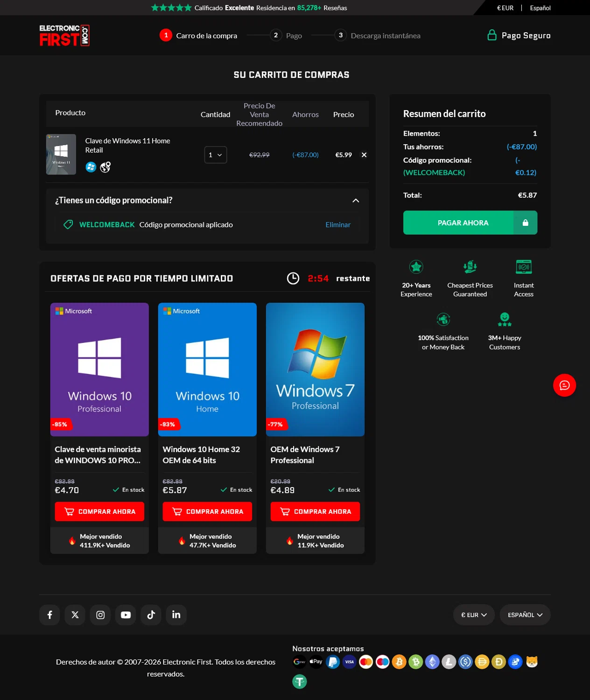Click Eliminar to remove the promo code
Image resolution: width=590 pixels, height=700 pixels.
tap(338, 225)
